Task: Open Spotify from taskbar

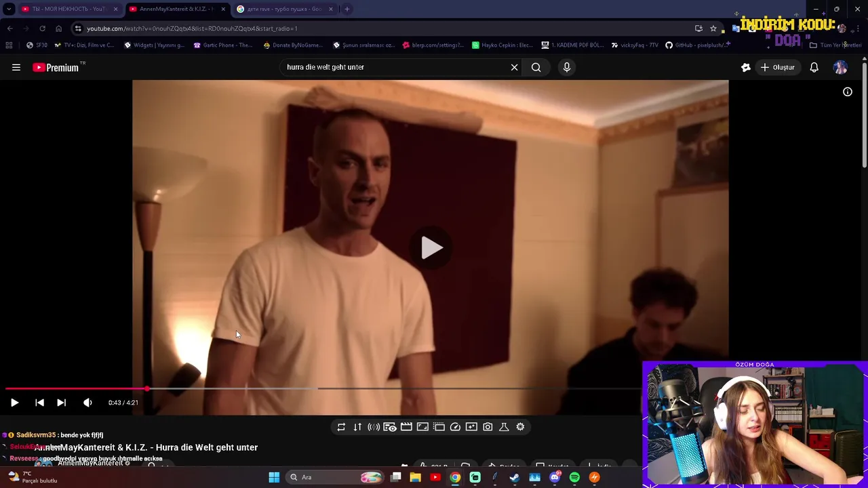Action: click(574, 477)
